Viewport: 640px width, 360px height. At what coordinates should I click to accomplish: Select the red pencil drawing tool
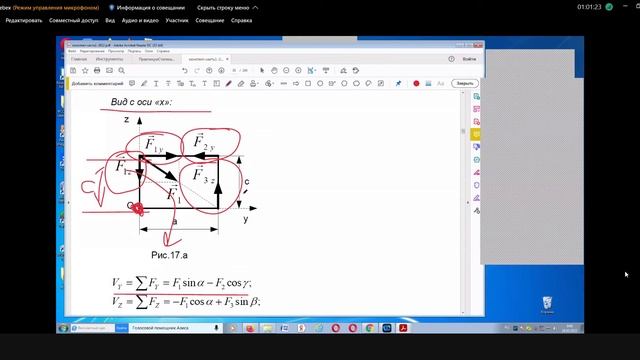[x=229, y=83]
